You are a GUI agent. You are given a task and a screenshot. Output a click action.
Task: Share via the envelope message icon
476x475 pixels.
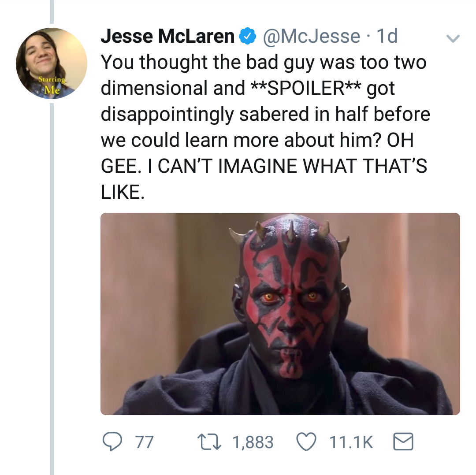[x=402, y=442]
